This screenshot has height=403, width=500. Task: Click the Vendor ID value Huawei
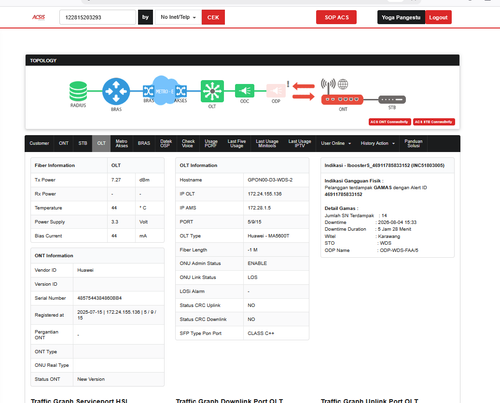(85, 270)
